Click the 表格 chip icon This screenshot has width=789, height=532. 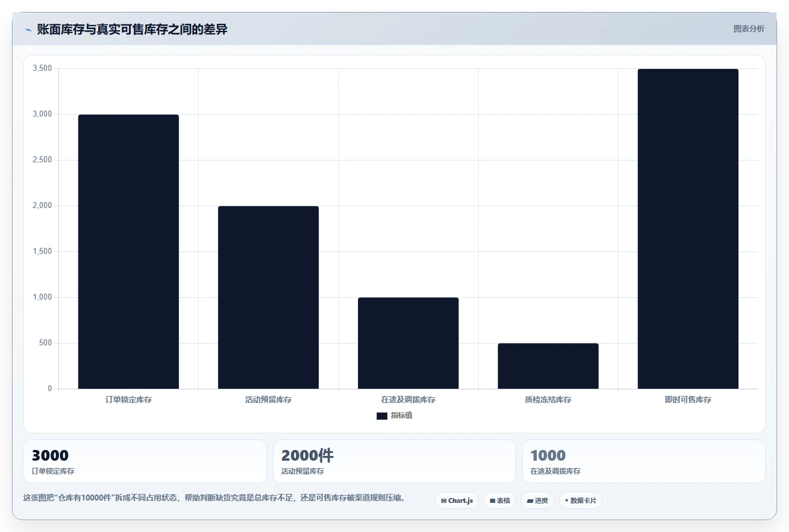point(492,500)
